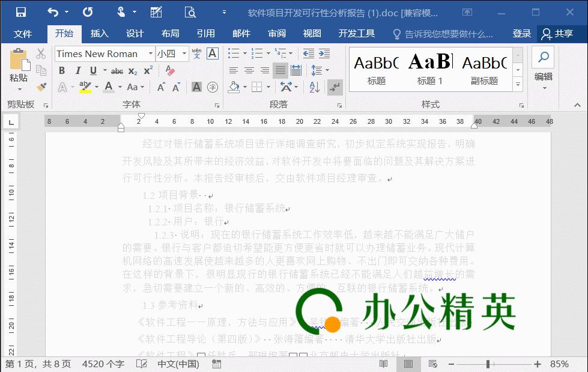
Task: Open the 审阅 ribbon tab
Action: [x=276, y=34]
